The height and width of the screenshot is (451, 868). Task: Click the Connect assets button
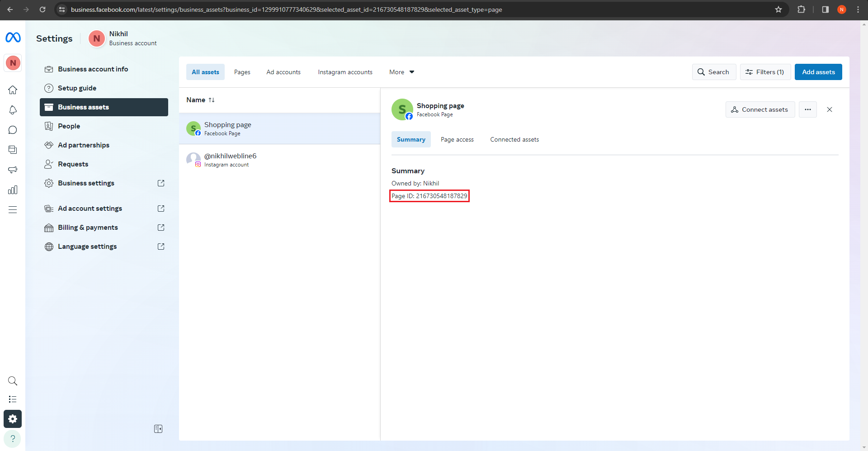(760, 109)
